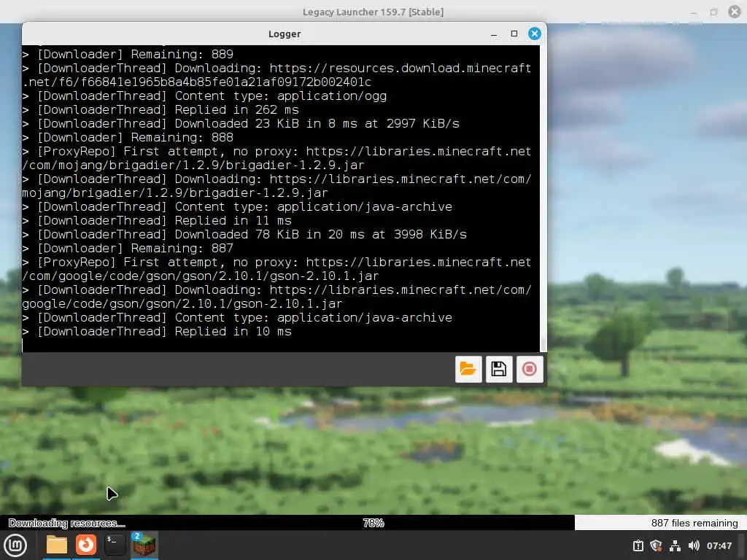The image size is (747, 560).
Task: Open the clock showing 07:47
Action: (719, 545)
